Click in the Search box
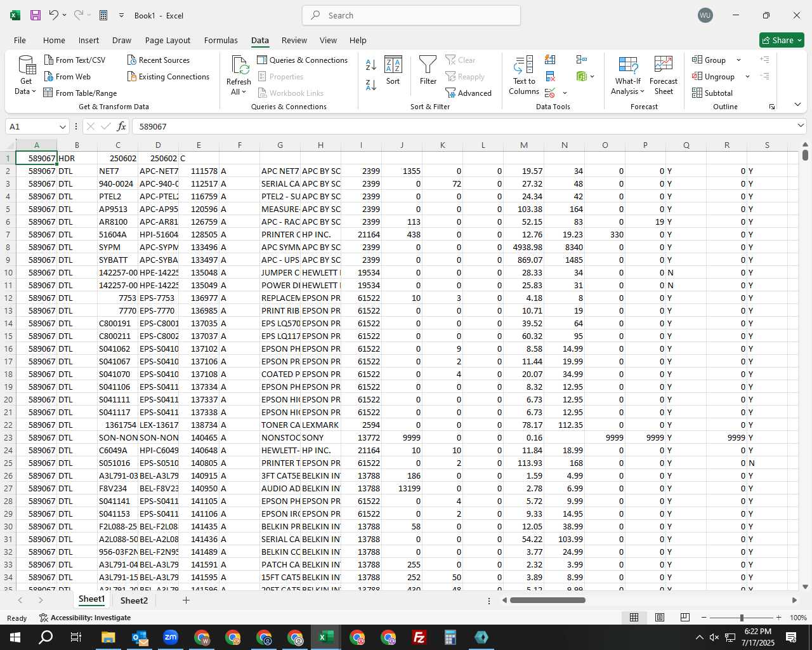Viewport: 812px width, 650px height. 411,15
